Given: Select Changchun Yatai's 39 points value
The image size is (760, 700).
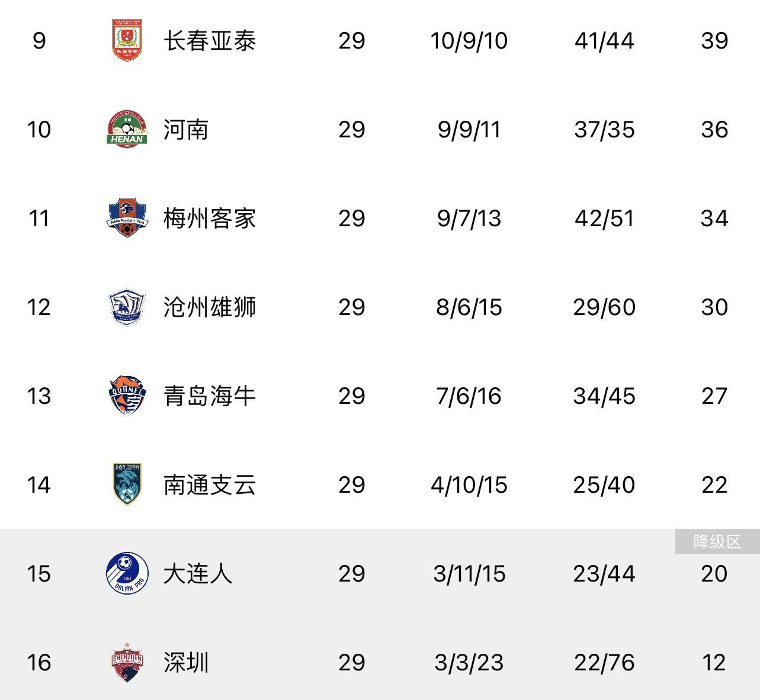Looking at the screenshot, I should [x=714, y=41].
